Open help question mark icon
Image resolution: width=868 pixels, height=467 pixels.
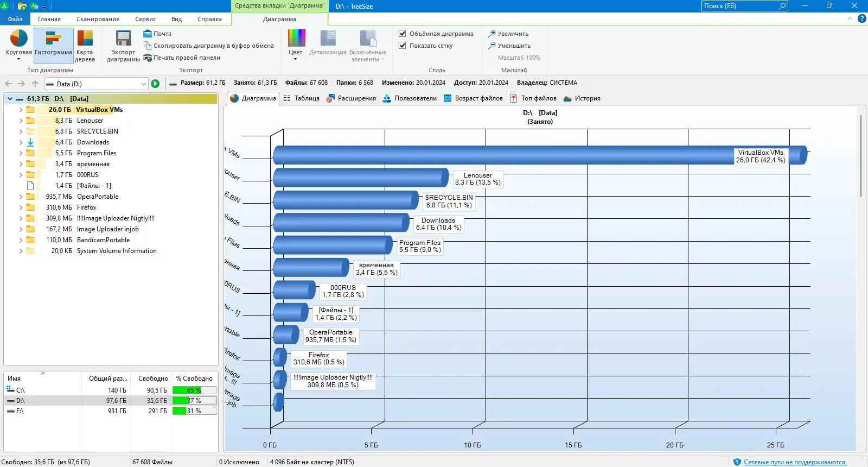[861, 18]
